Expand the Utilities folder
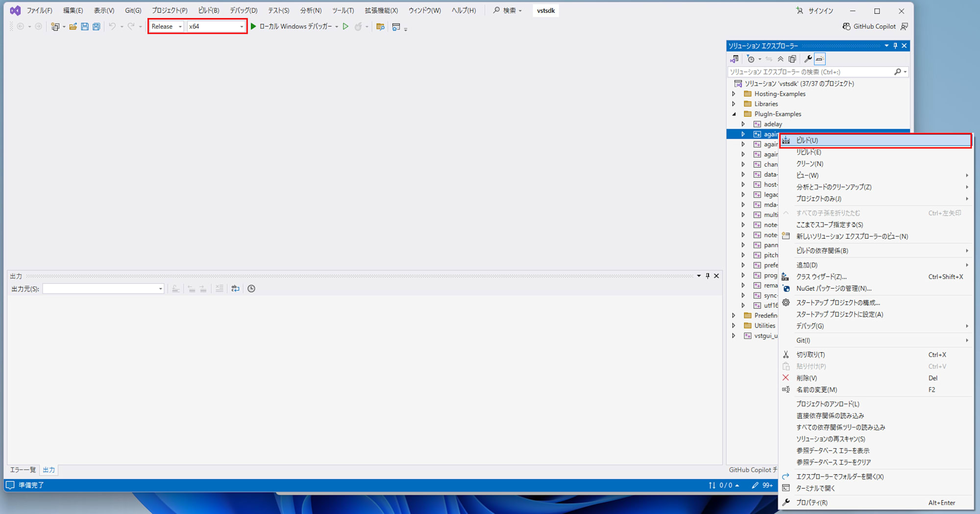 tap(734, 325)
